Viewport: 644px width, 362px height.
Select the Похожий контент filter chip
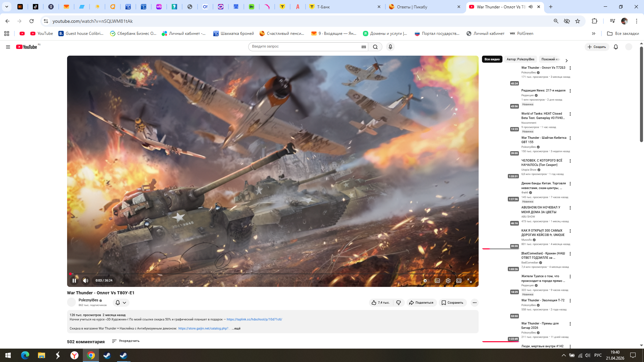tap(550, 59)
